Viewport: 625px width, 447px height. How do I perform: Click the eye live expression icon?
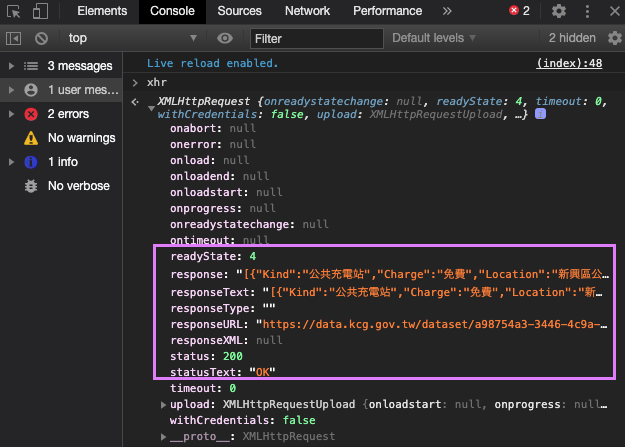(x=225, y=38)
